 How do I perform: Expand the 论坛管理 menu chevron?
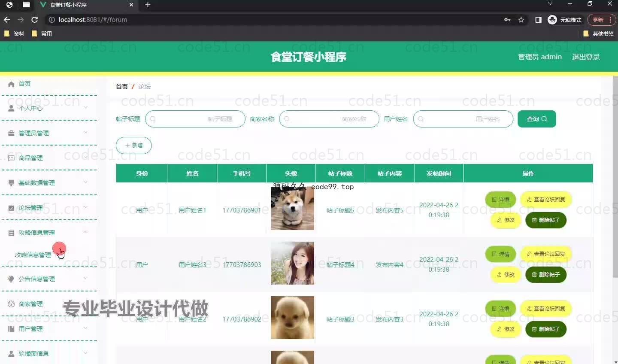(x=85, y=207)
